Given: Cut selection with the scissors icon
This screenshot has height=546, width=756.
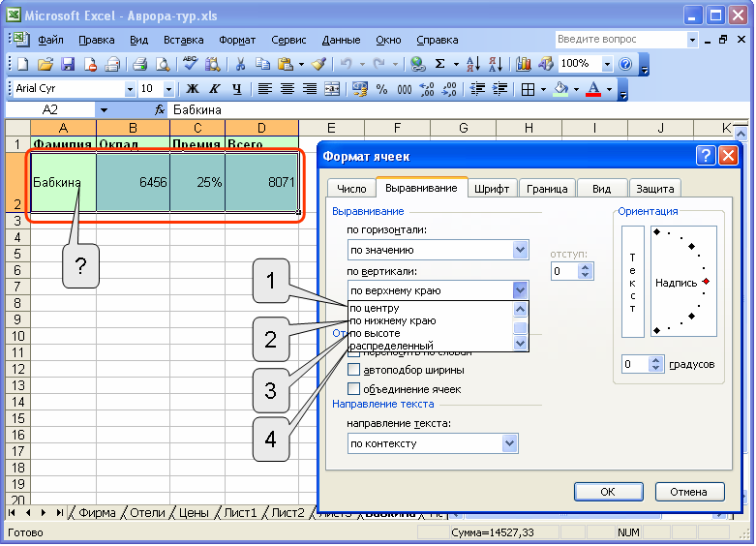Looking at the screenshot, I should pyautogui.click(x=240, y=64).
